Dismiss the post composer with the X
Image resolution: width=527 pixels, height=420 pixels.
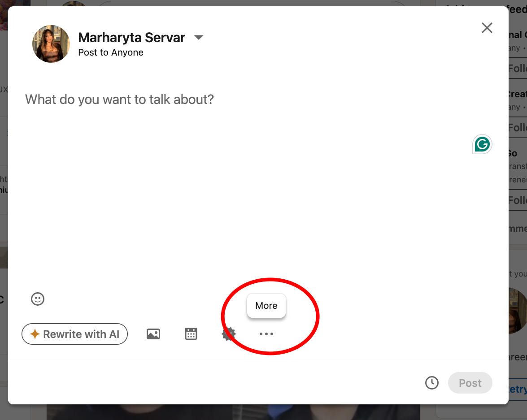[x=487, y=27]
